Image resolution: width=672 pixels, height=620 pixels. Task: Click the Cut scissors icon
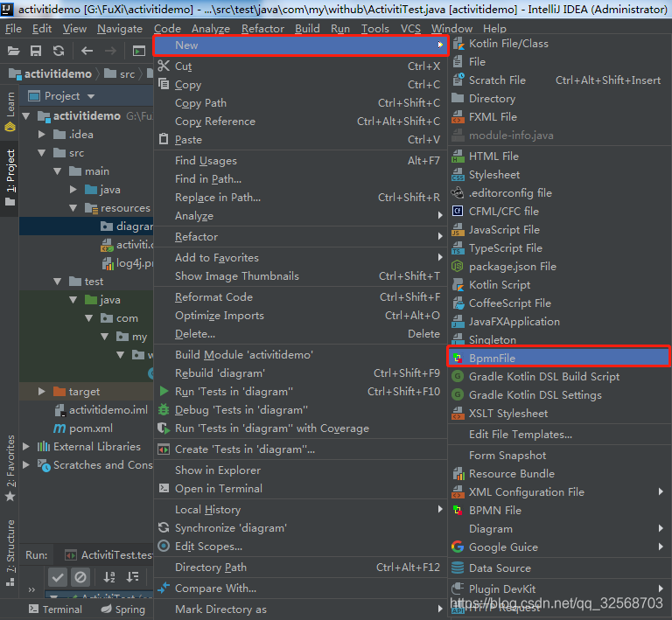(x=164, y=66)
